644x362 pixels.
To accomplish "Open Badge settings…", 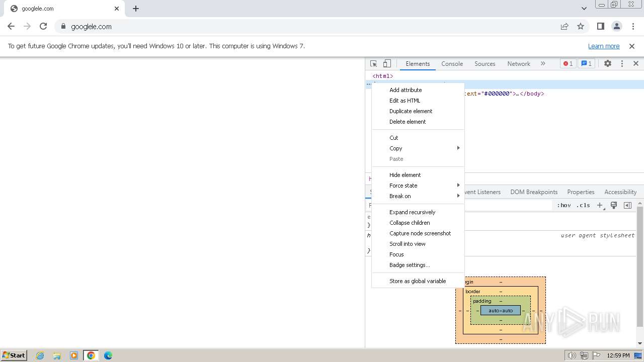I will 418,265.
